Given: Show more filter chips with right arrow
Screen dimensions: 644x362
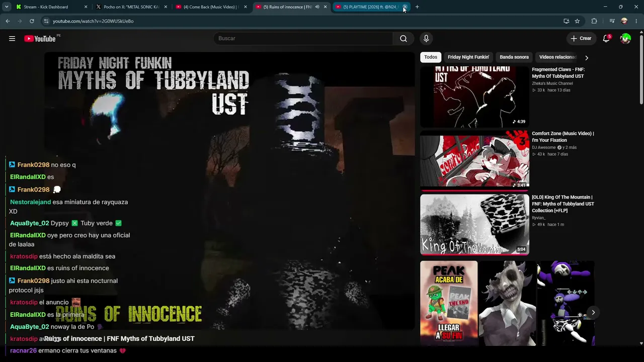Looking at the screenshot, I should tap(586, 58).
